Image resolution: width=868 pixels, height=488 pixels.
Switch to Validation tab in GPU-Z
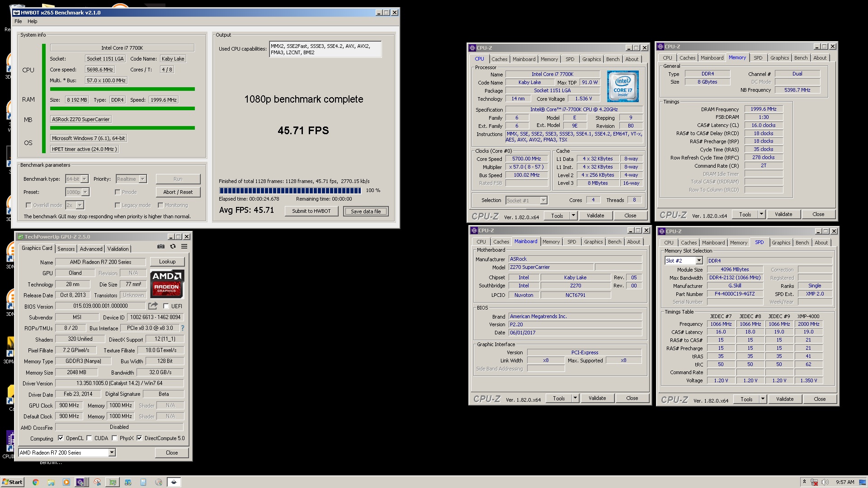coord(118,249)
